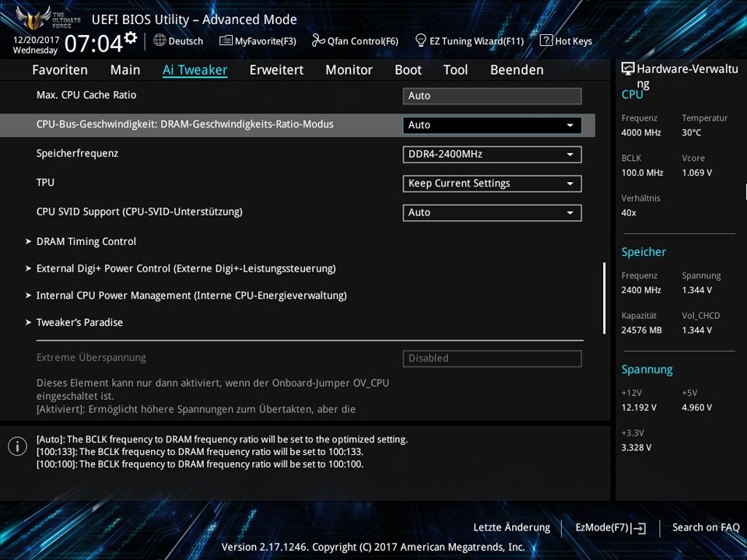The height and width of the screenshot is (560, 747).
Task: Open the DRAM-Geschwindigkeits-Ratio-Modus dropdown
Action: 492,125
